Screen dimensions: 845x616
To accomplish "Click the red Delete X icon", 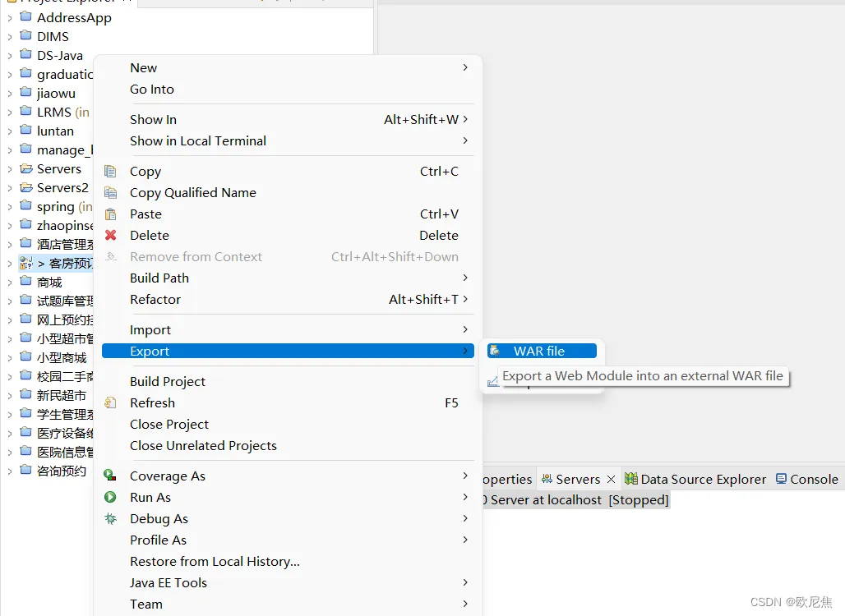I will pos(110,236).
